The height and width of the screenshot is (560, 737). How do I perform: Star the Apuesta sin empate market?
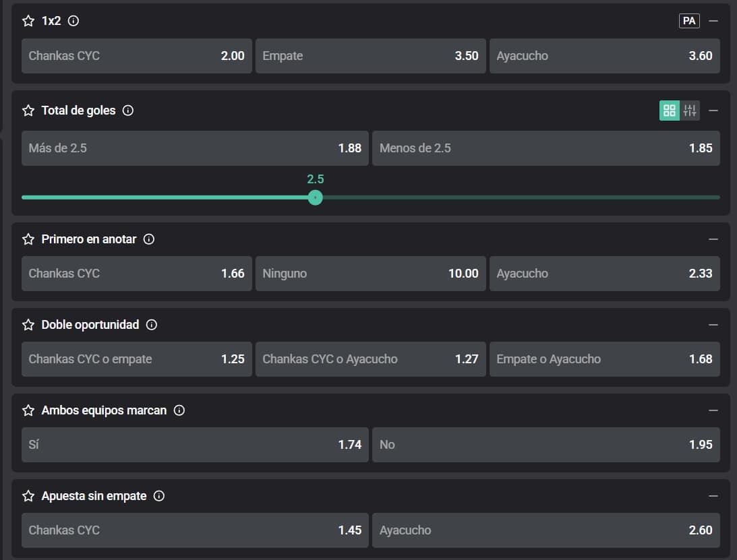[x=28, y=496]
